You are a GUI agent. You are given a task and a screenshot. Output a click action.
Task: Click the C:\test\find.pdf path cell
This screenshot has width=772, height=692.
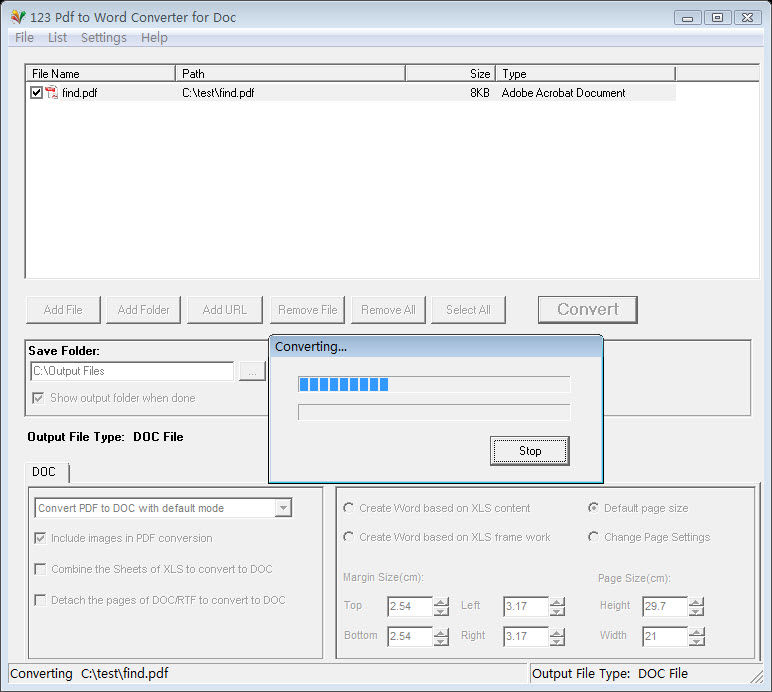(x=218, y=93)
